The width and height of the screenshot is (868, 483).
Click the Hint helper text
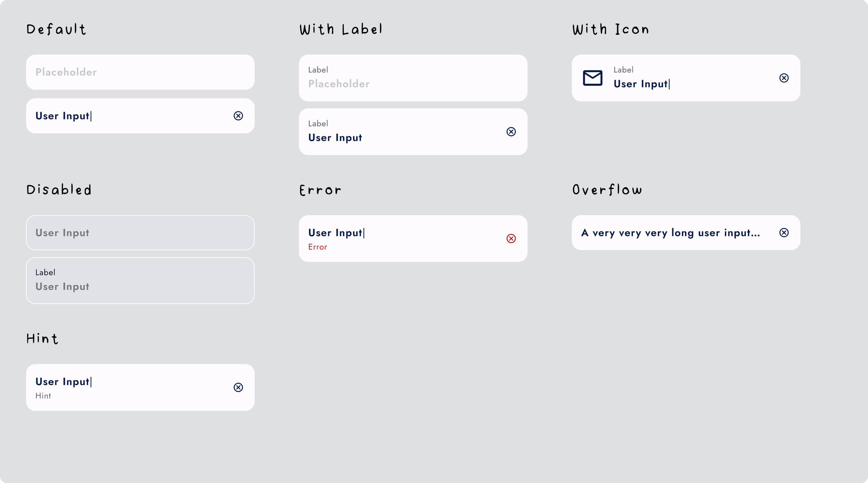(x=43, y=396)
